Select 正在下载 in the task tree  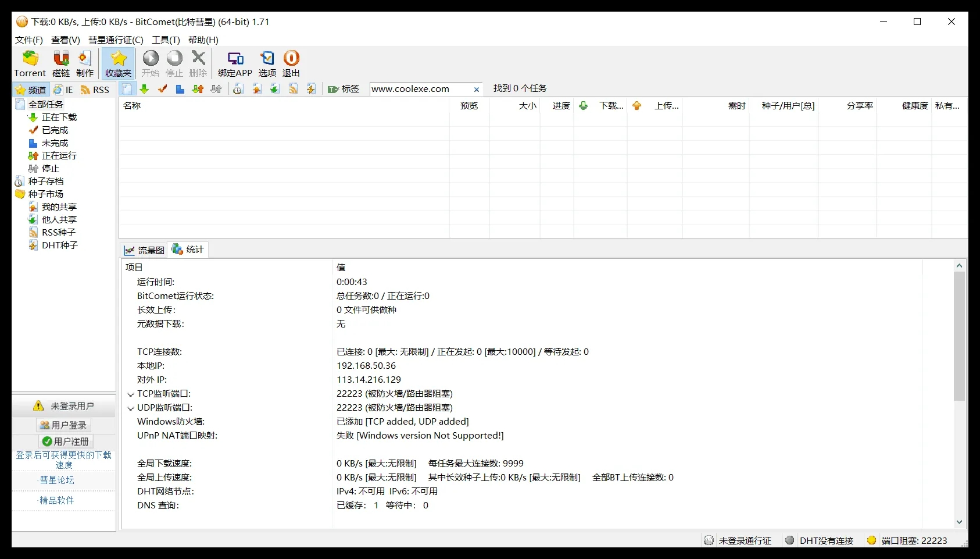(59, 118)
